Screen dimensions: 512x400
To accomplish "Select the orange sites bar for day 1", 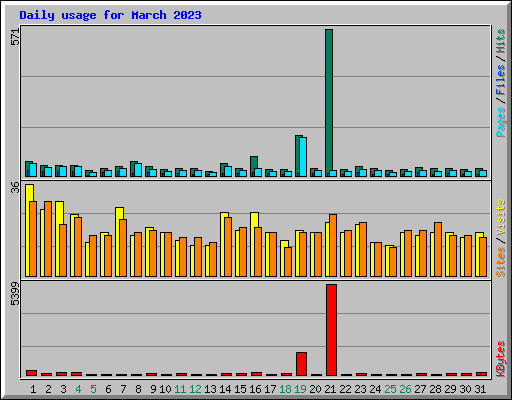I will pyautogui.click(x=33, y=239).
